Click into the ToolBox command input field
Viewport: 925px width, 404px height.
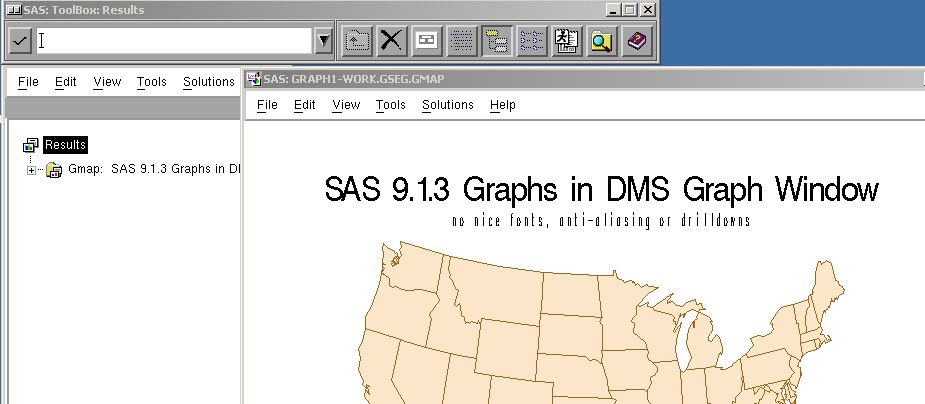(174, 41)
